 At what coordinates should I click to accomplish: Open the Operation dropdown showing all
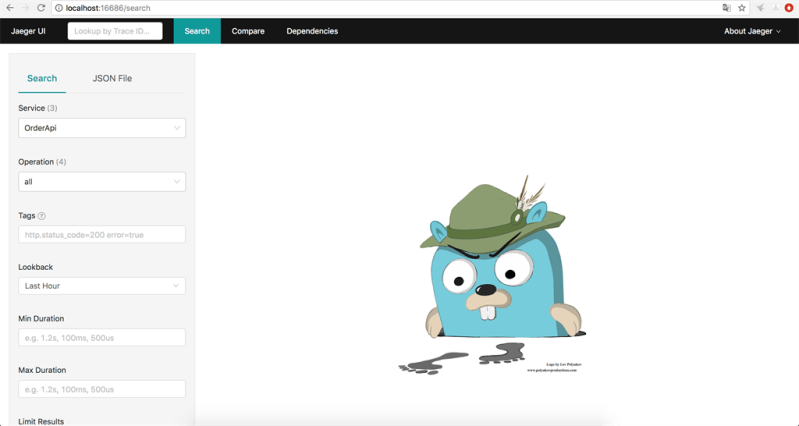click(x=102, y=182)
